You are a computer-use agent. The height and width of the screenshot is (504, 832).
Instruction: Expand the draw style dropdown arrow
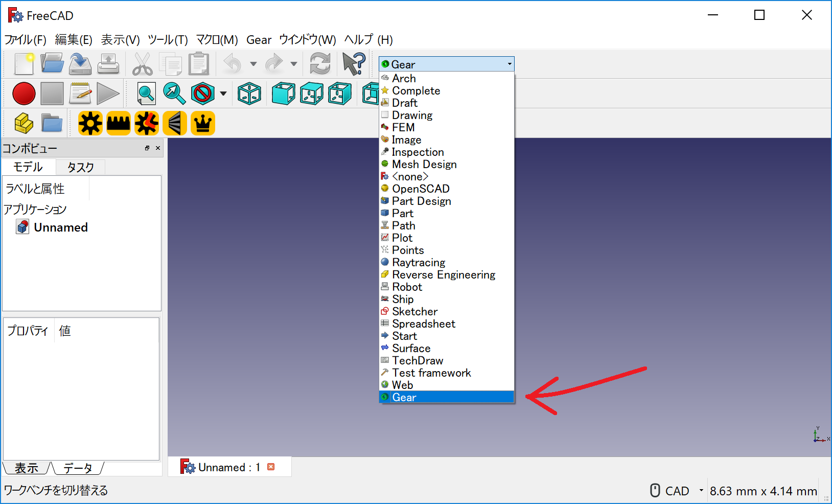click(x=223, y=94)
